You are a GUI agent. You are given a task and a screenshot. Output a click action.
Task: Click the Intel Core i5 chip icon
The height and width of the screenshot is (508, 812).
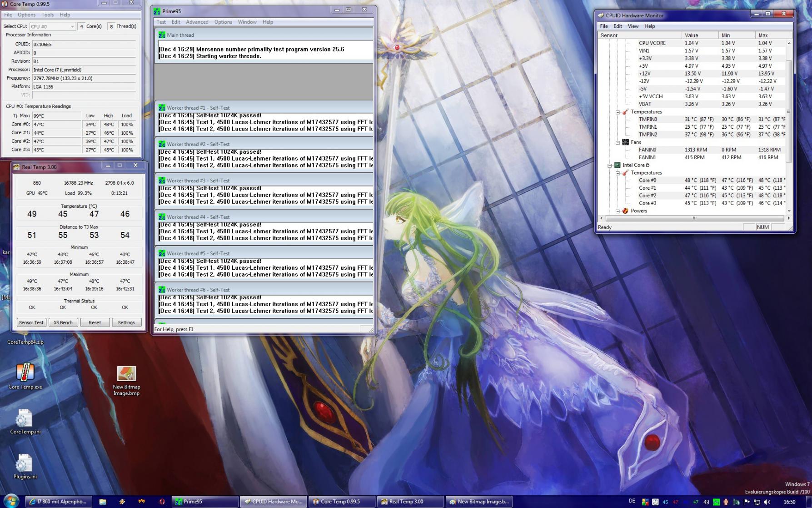[618, 165]
